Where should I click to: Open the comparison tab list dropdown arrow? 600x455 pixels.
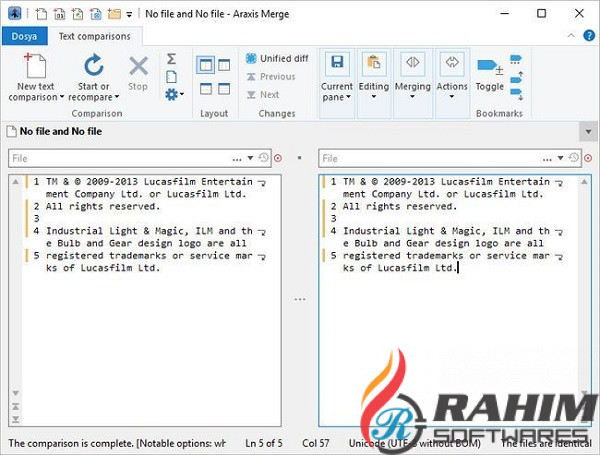(589, 132)
